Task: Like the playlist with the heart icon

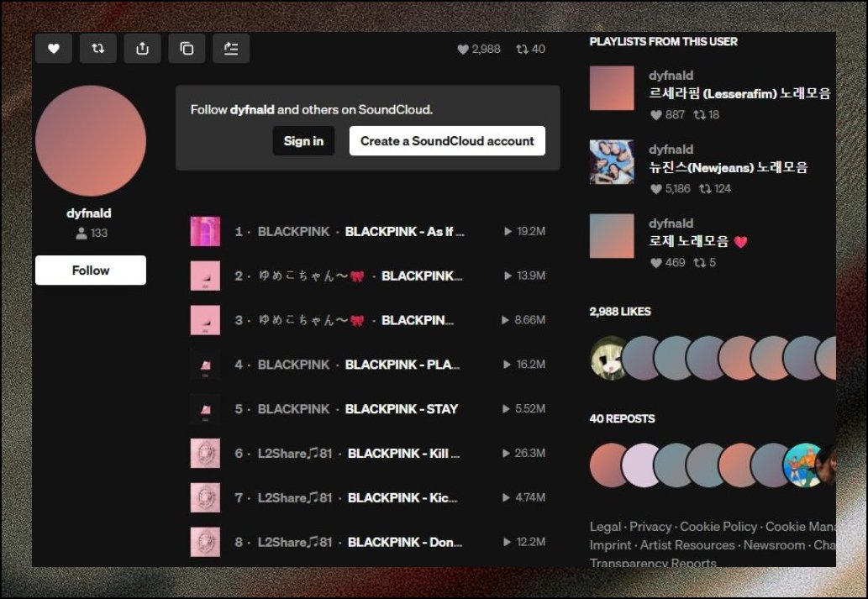Action: [x=54, y=49]
